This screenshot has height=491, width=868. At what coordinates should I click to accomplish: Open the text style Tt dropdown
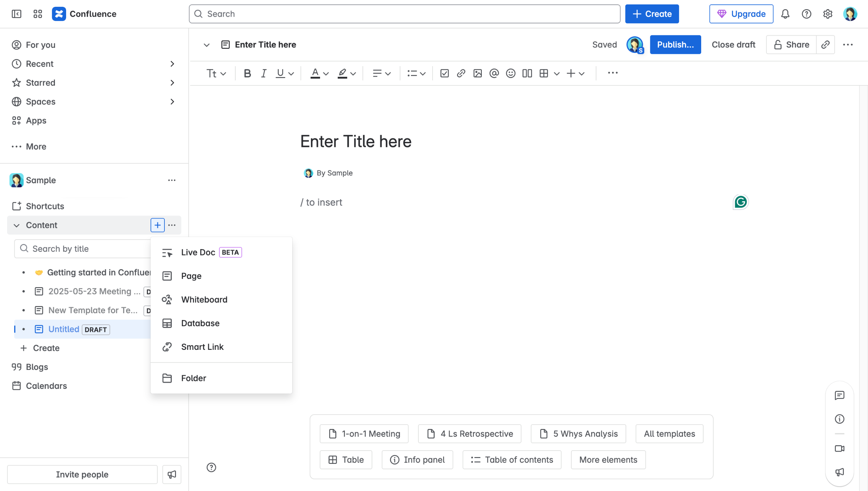tap(216, 73)
